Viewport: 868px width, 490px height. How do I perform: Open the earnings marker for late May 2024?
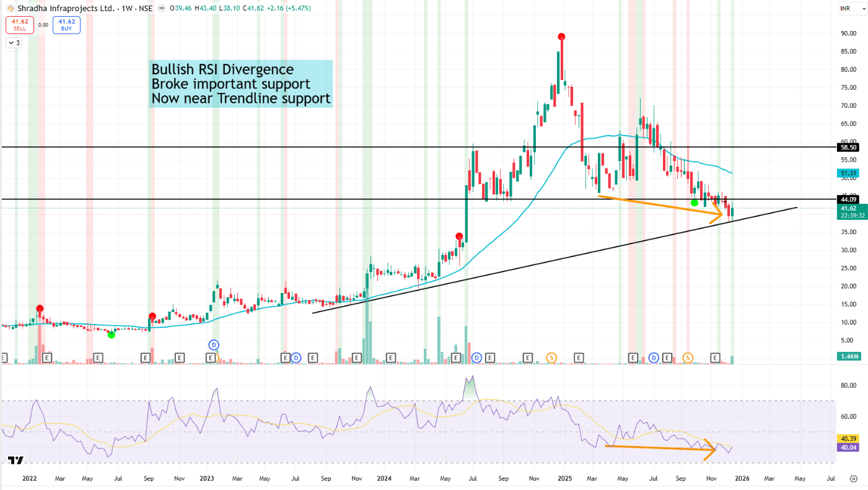pyautogui.click(x=457, y=357)
